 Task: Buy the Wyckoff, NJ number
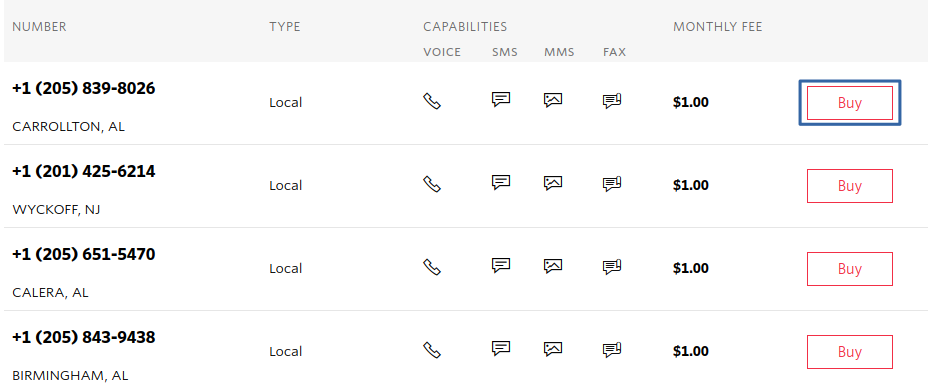849,186
